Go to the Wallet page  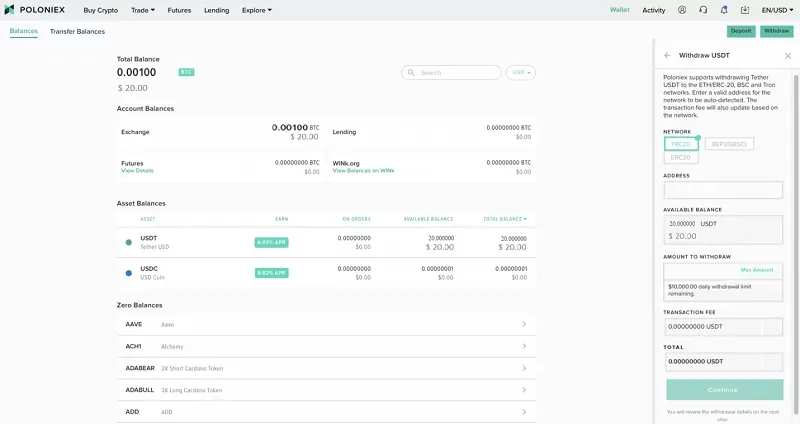(x=619, y=10)
